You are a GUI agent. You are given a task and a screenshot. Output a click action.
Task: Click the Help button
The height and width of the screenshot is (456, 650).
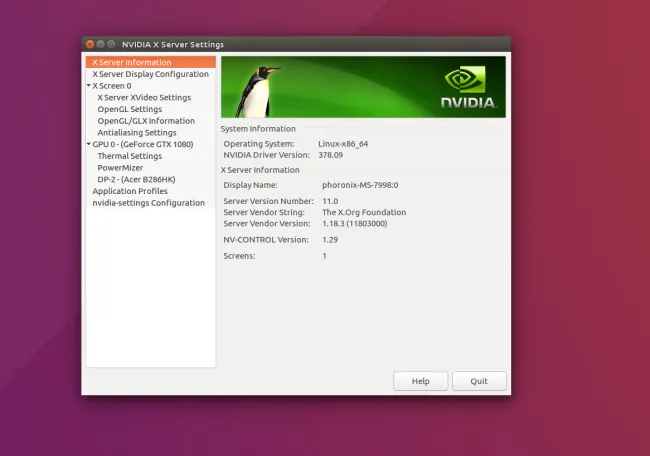[x=420, y=381]
